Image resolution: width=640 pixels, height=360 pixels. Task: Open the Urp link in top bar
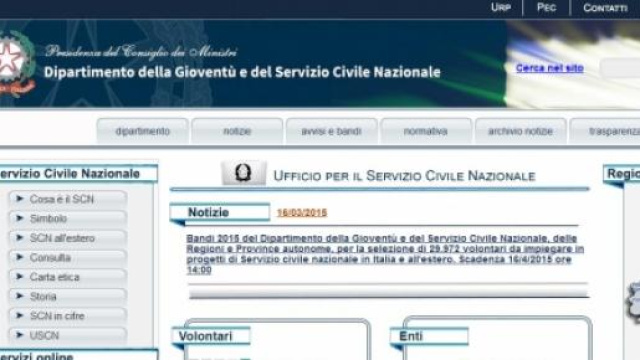click(x=500, y=7)
